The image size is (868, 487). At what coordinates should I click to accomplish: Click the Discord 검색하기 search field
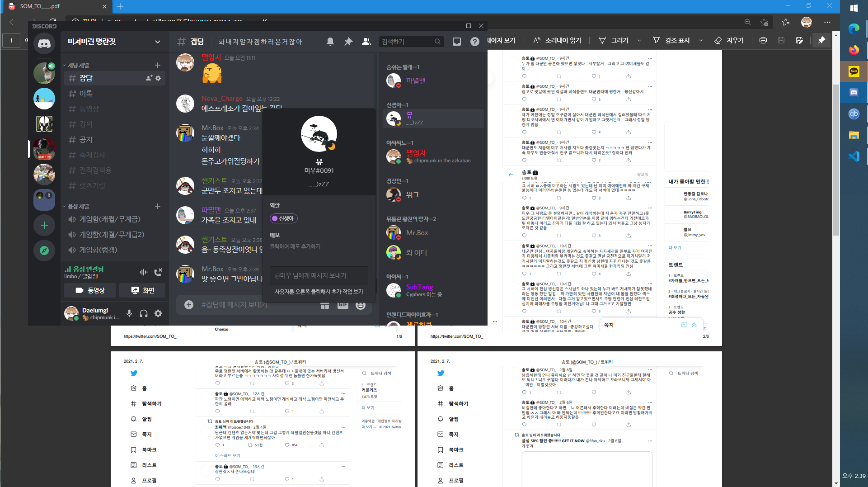point(407,42)
